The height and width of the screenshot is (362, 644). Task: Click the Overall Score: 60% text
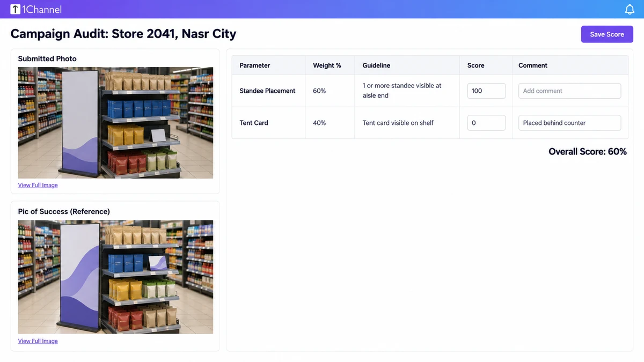pyautogui.click(x=588, y=152)
